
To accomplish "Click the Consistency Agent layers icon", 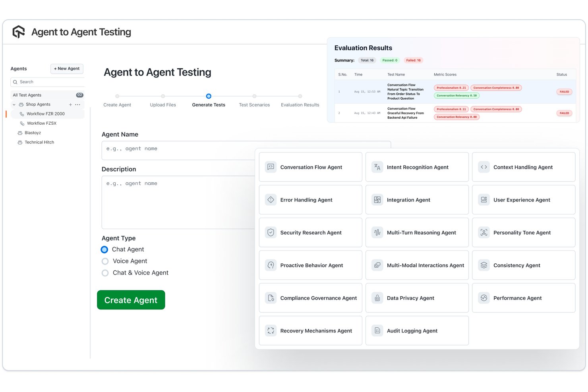I will [x=484, y=265].
